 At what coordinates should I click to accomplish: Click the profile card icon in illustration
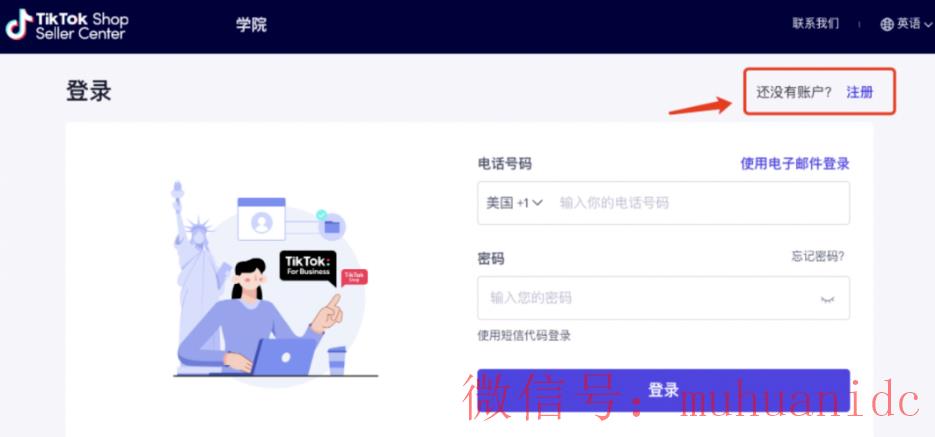click(261, 219)
